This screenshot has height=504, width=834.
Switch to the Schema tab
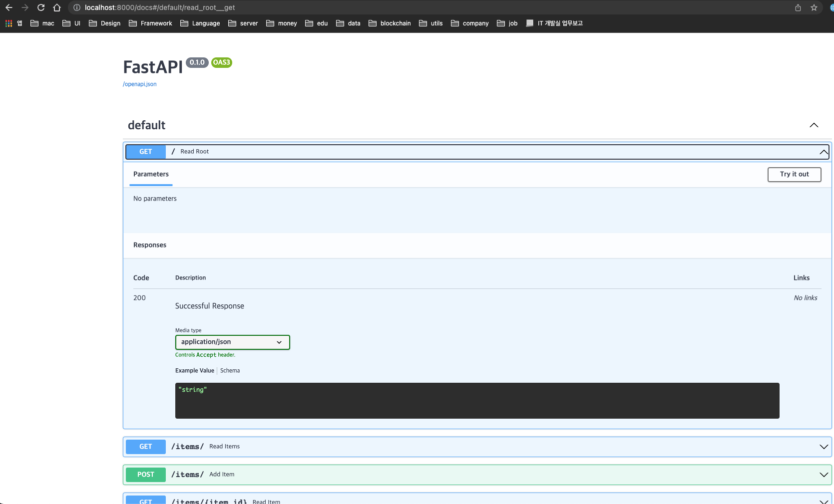click(x=230, y=371)
